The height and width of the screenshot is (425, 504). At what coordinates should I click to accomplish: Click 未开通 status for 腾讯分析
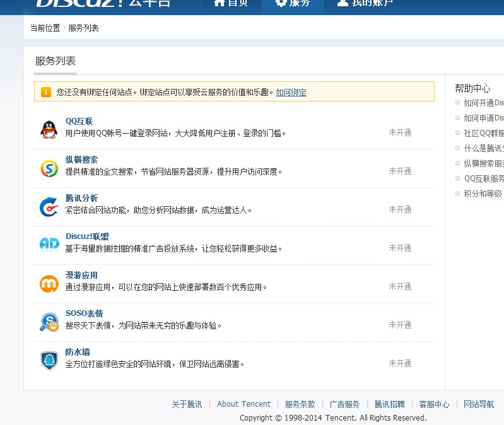coord(400,210)
